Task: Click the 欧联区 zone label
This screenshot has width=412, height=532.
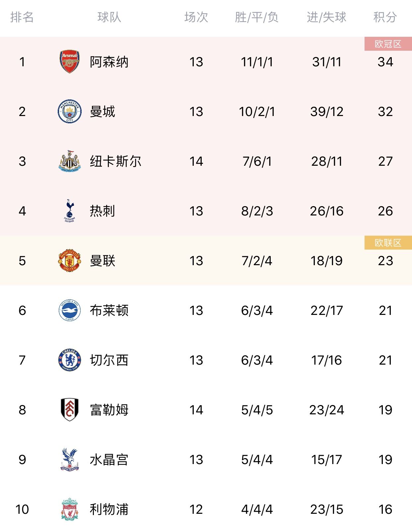Action: pyautogui.click(x=388, y=243)
